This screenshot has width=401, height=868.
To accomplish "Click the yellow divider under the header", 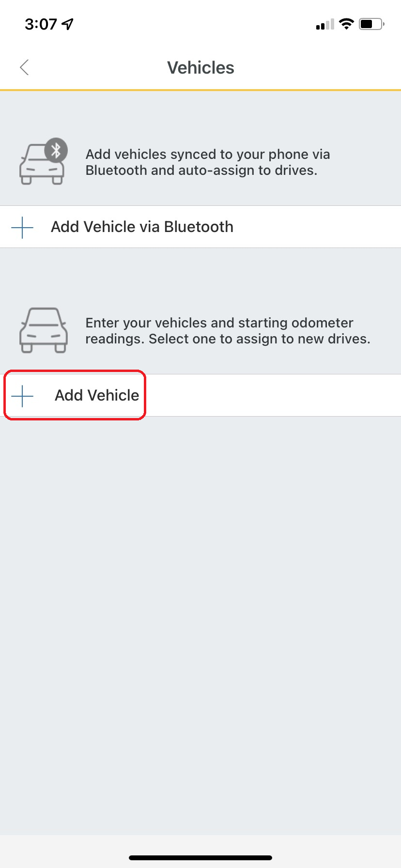I will [200, 90].
